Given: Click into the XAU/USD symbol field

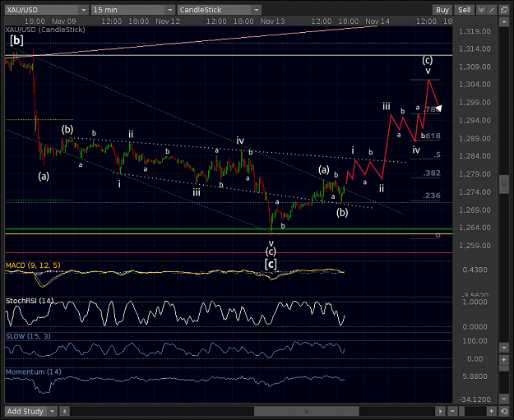Looking at the screenshot, I should [42, 10].
